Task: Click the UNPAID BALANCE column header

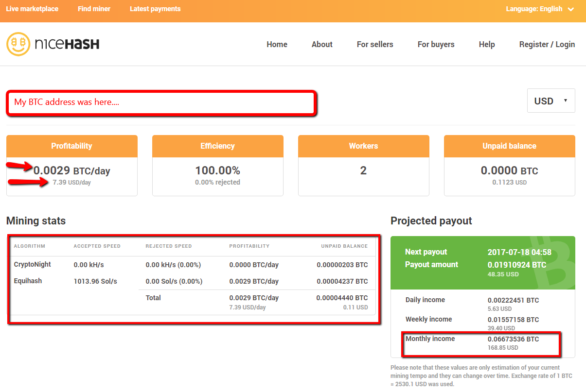Action: pos(344,246)
